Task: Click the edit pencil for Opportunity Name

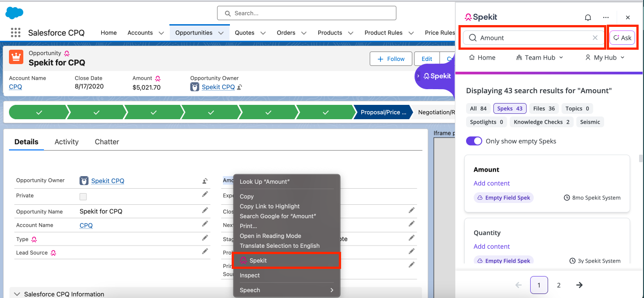Action: pos(205,210)
